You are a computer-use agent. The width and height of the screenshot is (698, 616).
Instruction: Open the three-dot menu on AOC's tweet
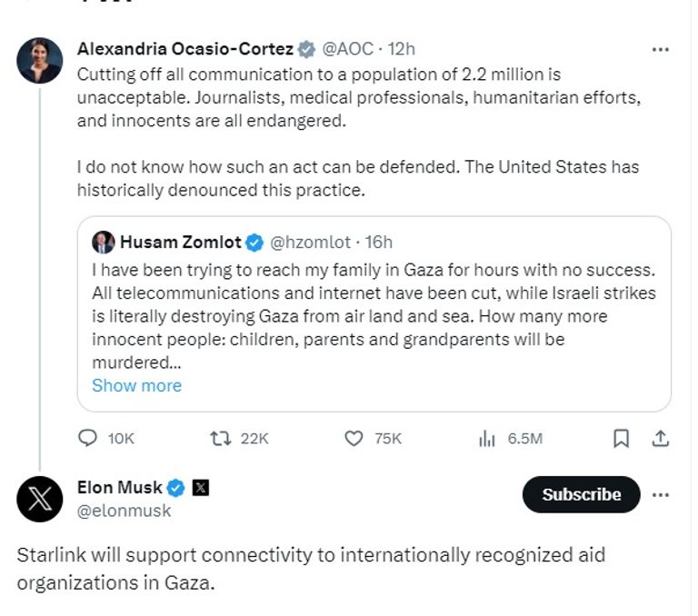[661, 49]
